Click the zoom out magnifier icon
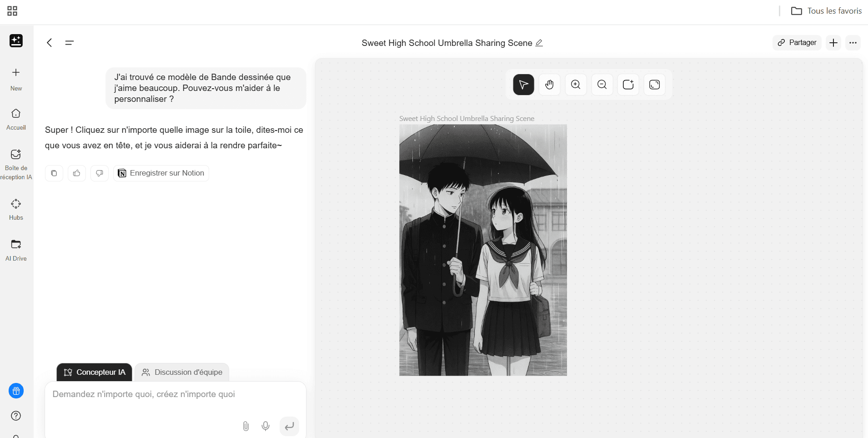This screenshot has width=868, height=438. click(602, 85)
